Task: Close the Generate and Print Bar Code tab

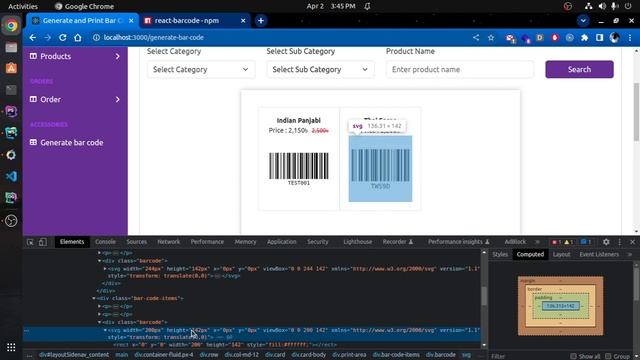Action: click(131, 20)
